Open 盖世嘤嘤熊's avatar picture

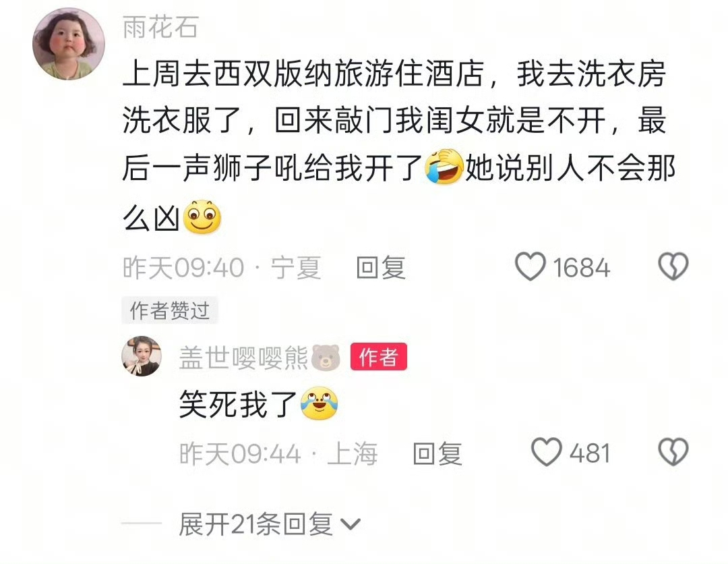141,356
